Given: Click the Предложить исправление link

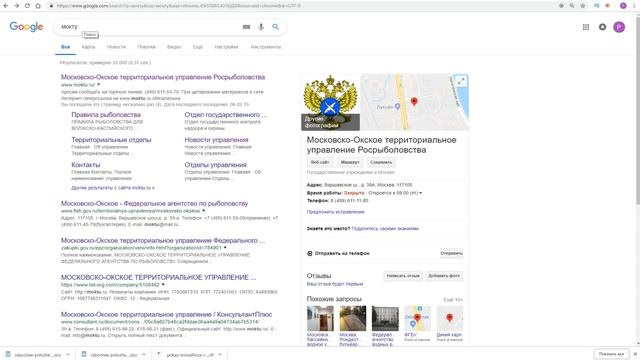Looking at the screenshot, I should point(336,212).
